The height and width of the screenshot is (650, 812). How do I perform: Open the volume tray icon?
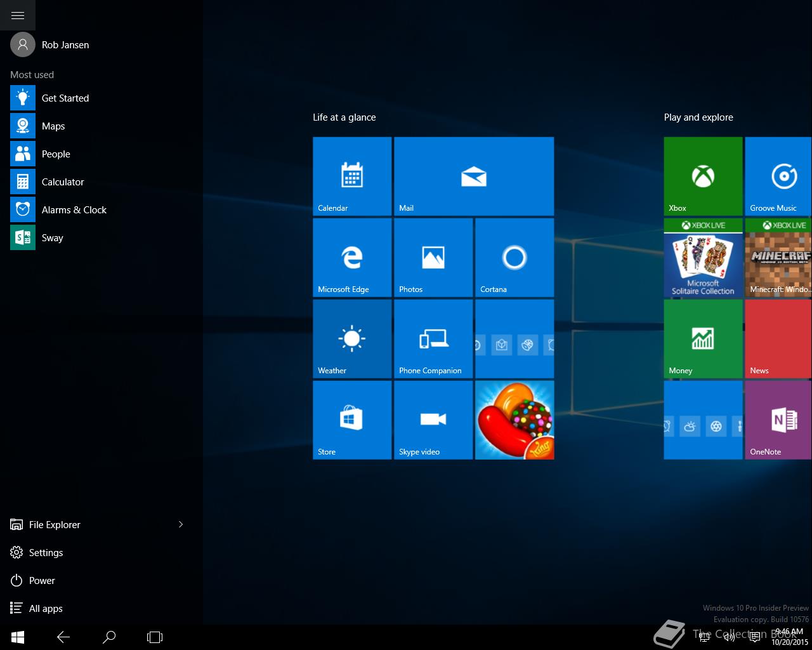(730, 637)
